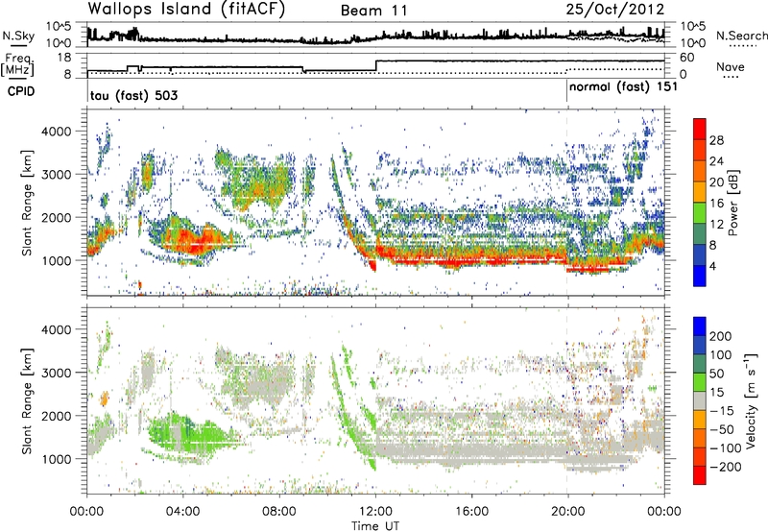Click the '16' power colorbar tick
This screenshot has width=768, height=532.
click(x=716, y=204)
